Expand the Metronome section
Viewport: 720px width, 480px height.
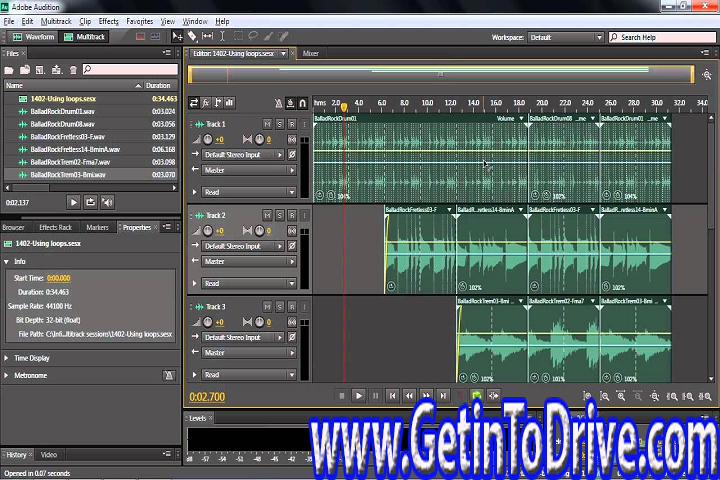tap(6, 375)
